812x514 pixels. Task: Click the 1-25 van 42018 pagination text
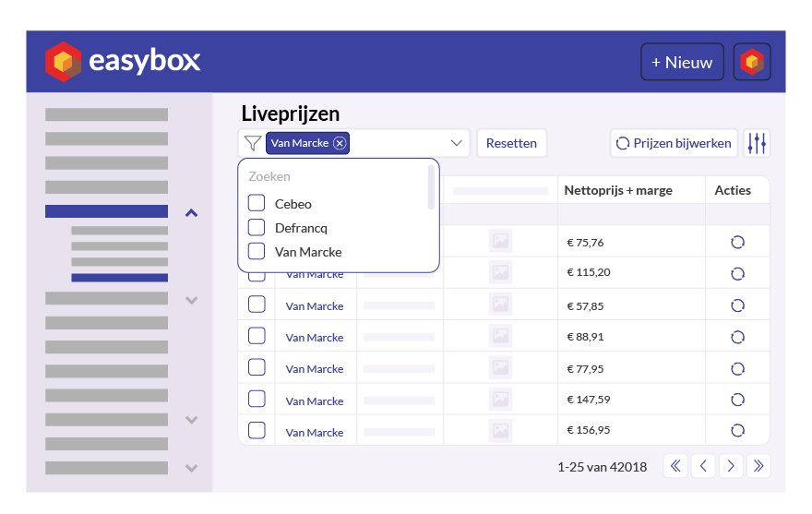602,467
